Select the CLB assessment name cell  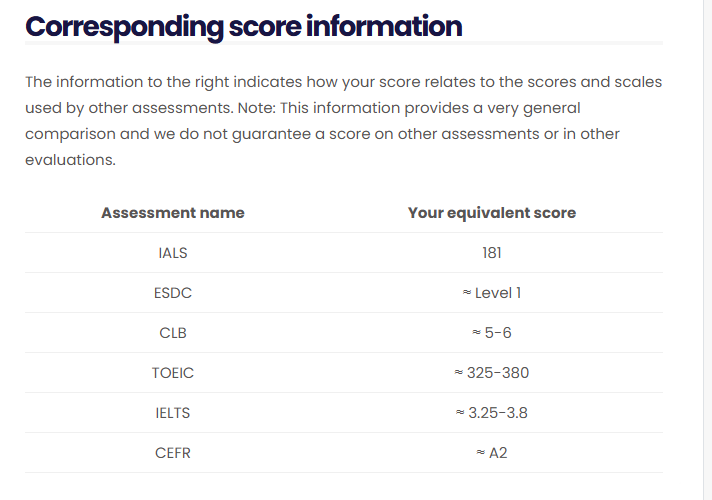(173, 333)
